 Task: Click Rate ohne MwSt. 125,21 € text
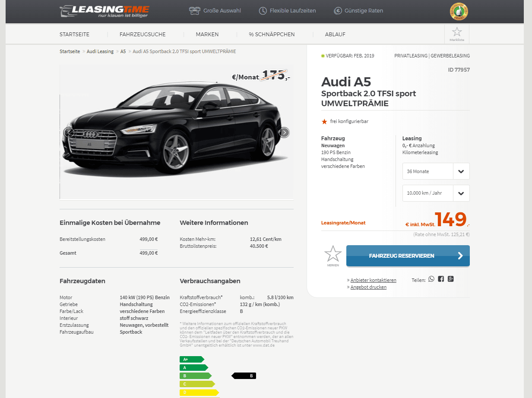point(441,235)
